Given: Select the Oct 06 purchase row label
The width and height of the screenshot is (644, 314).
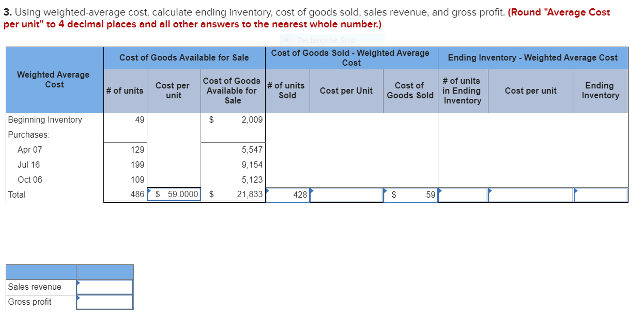Looking at the screenshot, I should click(x=30, y=180).
